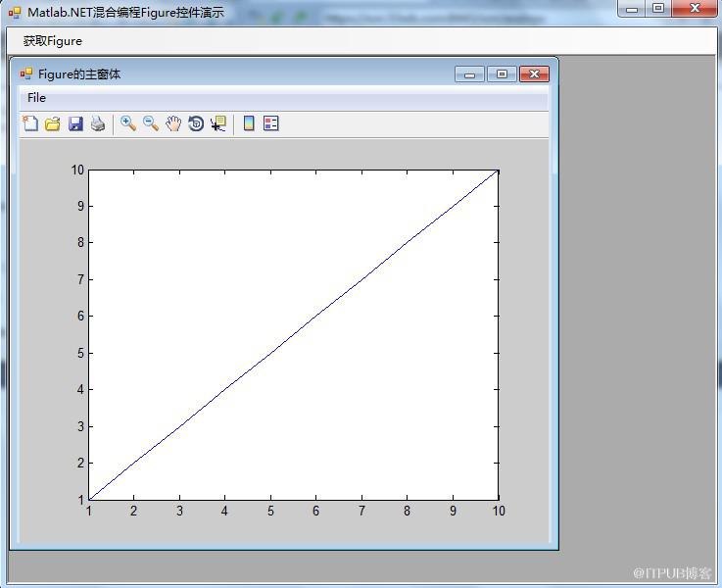Select the Zoom Out magnifier tool
722x588 pixels.
tap(151, 123)
